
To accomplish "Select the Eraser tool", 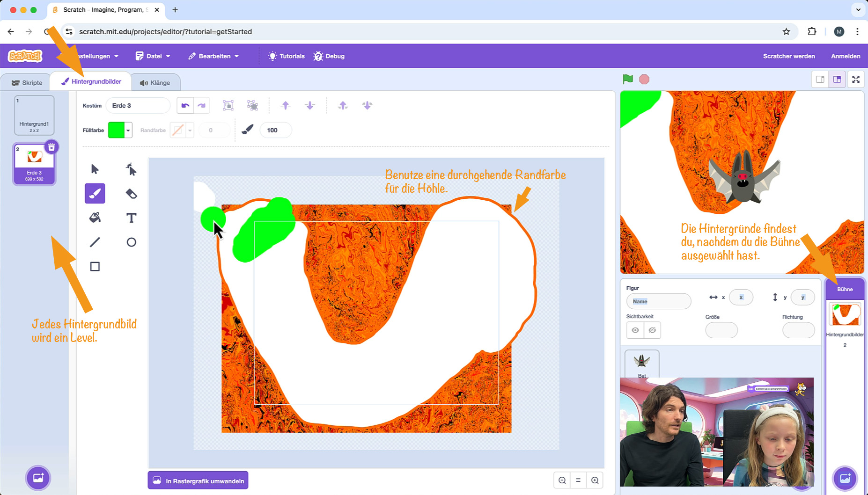I will tap(131, 194).
